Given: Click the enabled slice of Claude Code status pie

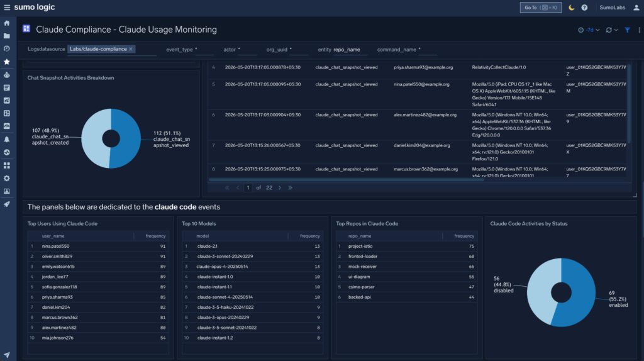Looking at the screenshot, I should [583, 292].
